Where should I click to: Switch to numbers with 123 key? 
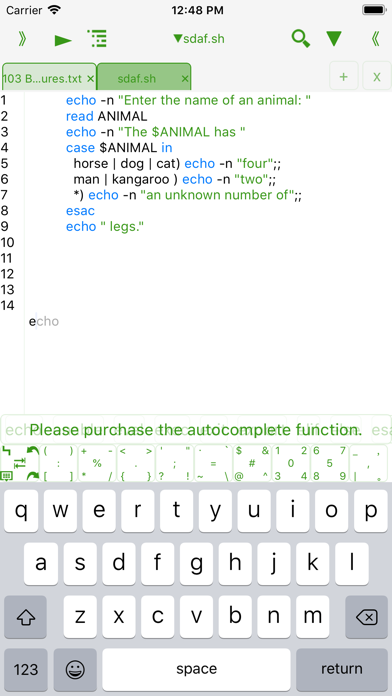click(26, 669)
